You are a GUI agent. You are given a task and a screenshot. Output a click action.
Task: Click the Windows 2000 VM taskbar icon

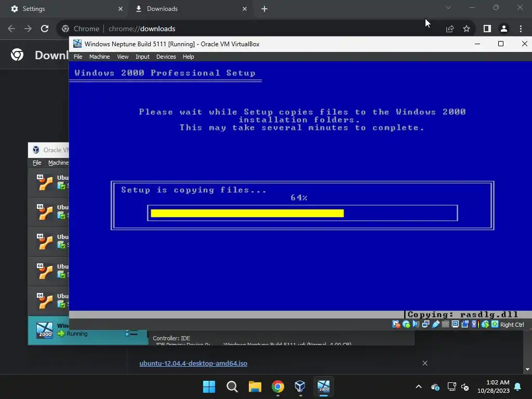click(323, 387)
